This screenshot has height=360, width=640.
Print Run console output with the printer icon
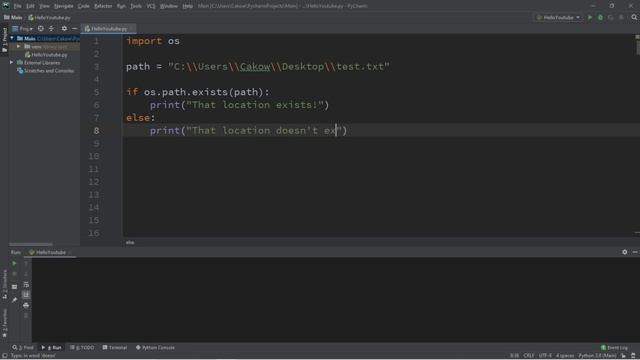[x=26, y=305]
